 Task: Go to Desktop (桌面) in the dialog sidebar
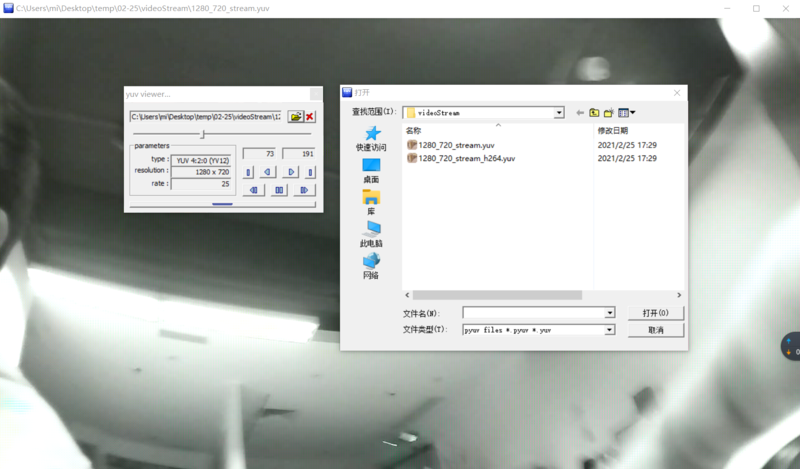(x=371, y=171)
